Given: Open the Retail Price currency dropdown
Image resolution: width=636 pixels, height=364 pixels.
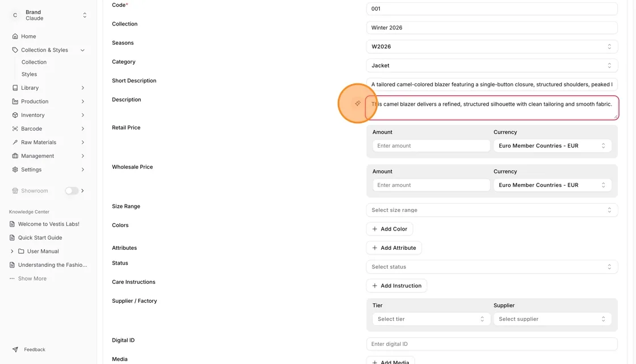Looking at the screenshot, I should pyautogui.click(x=552, y=146).
